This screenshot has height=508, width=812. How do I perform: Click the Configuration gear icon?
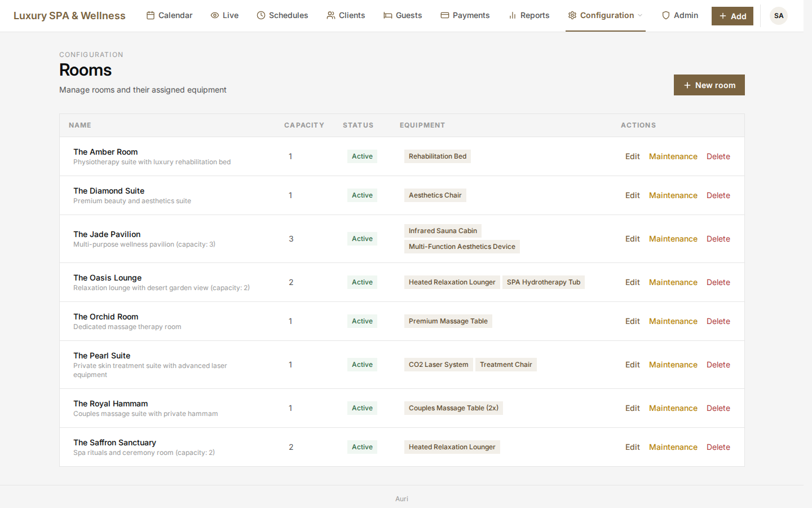572,15
